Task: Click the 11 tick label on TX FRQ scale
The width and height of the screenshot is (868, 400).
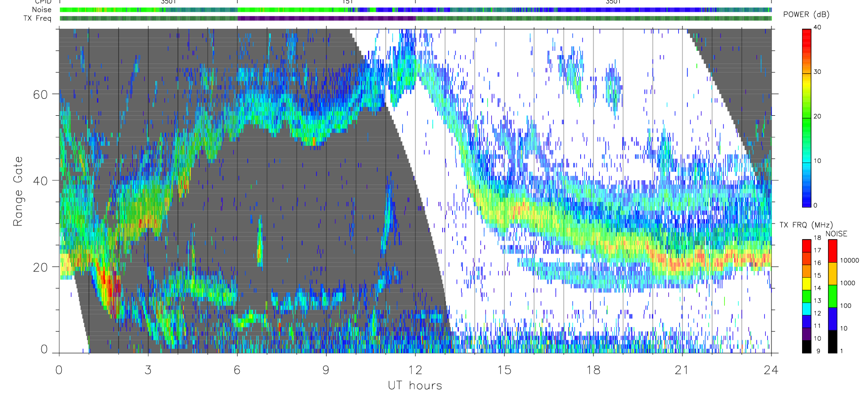Action: click(x=817, y=326)
